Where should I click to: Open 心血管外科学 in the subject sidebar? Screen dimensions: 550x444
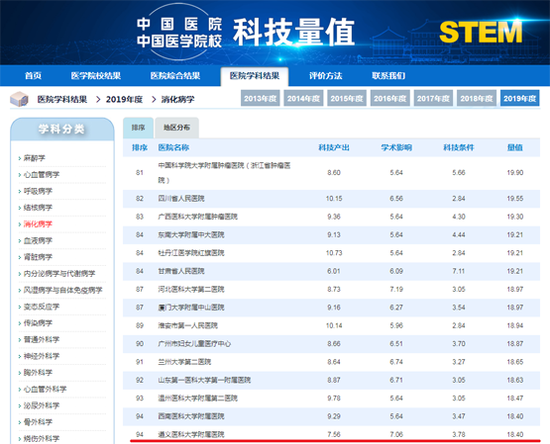pyautogui.click(x=45, y=389)
